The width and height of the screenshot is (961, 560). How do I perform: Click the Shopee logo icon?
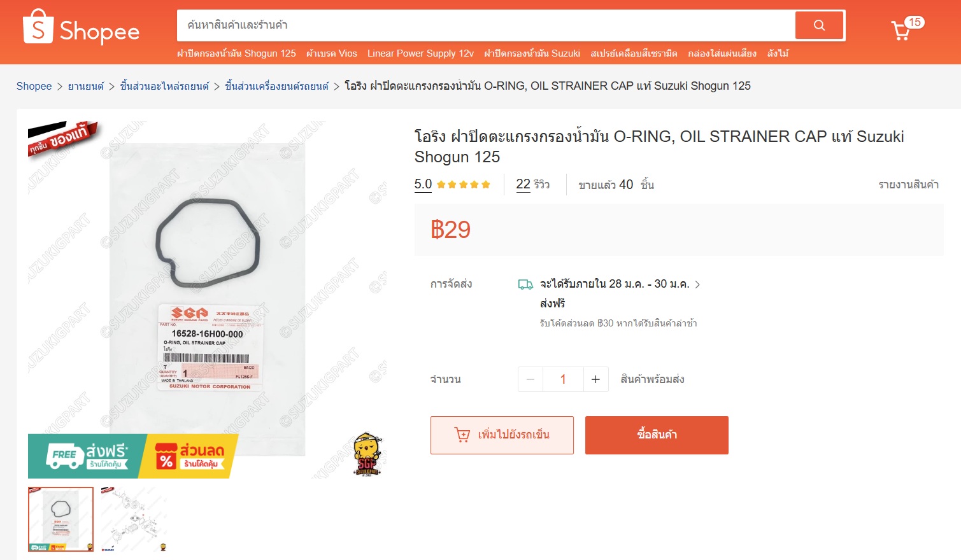(38, 27)
